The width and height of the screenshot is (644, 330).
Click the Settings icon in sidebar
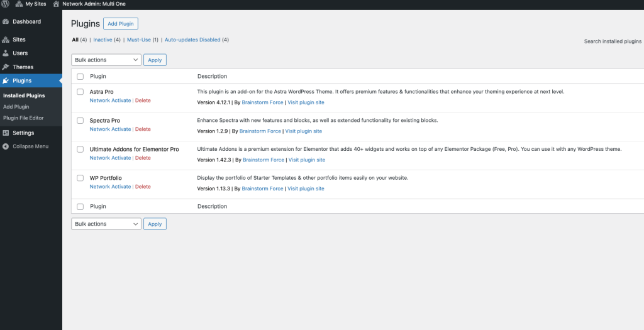(6, 133)
